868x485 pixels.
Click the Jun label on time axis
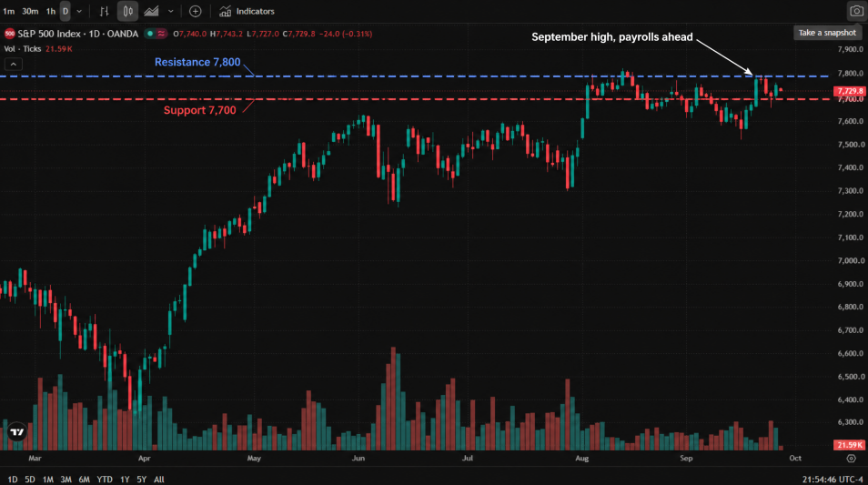click(358, 459)
